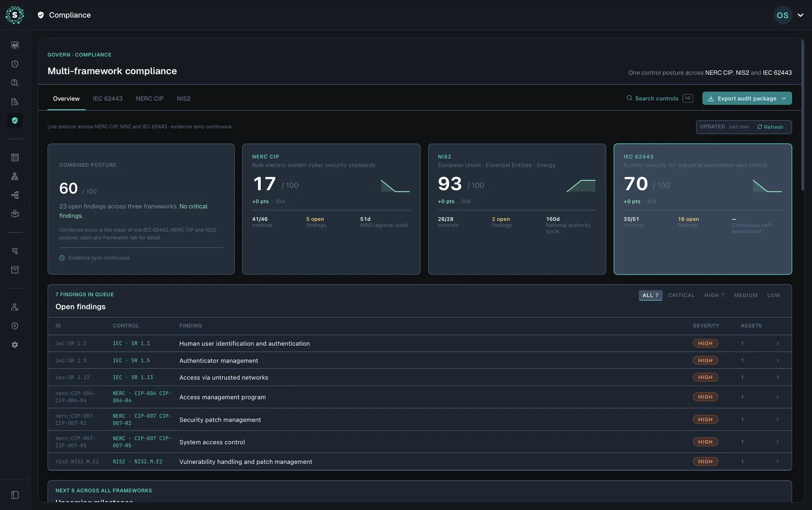812x510 pixels.
Task: Filter findings by ALL 7
Action: (651, 295)
